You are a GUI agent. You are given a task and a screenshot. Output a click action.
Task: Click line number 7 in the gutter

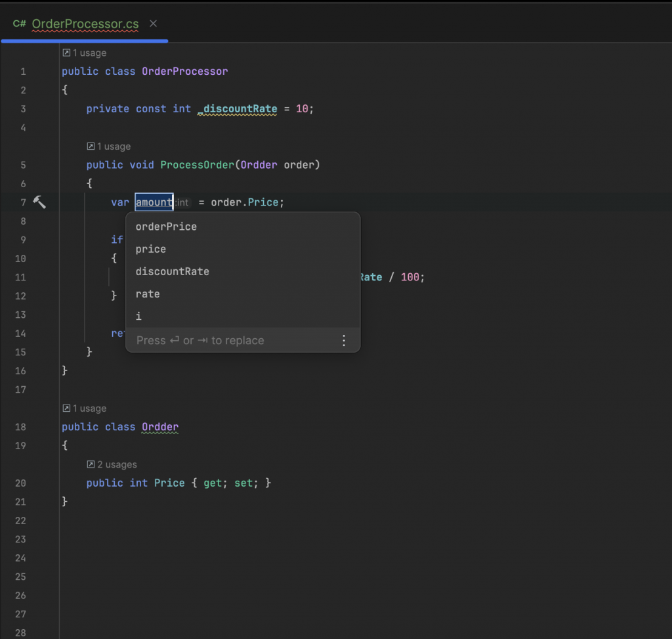click(23, 202)
